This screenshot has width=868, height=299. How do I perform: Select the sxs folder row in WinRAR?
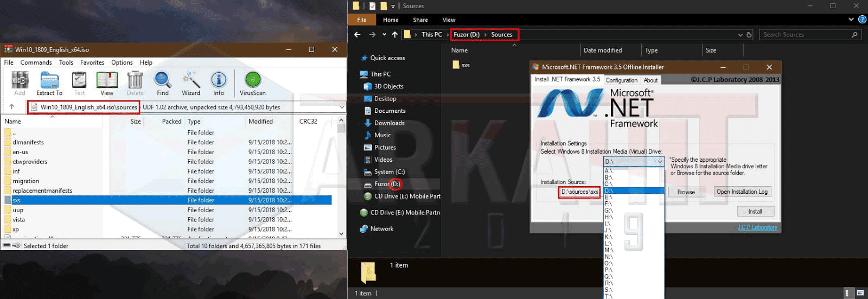point(168,200)
